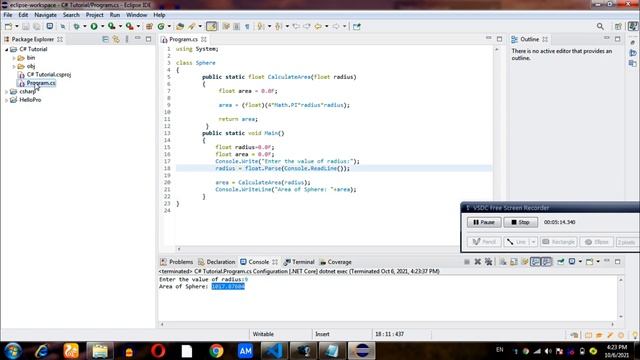Open dropdown arrow beside Coverage launch icon
This screenshot has width=640, height=360.
click(120, 27)
